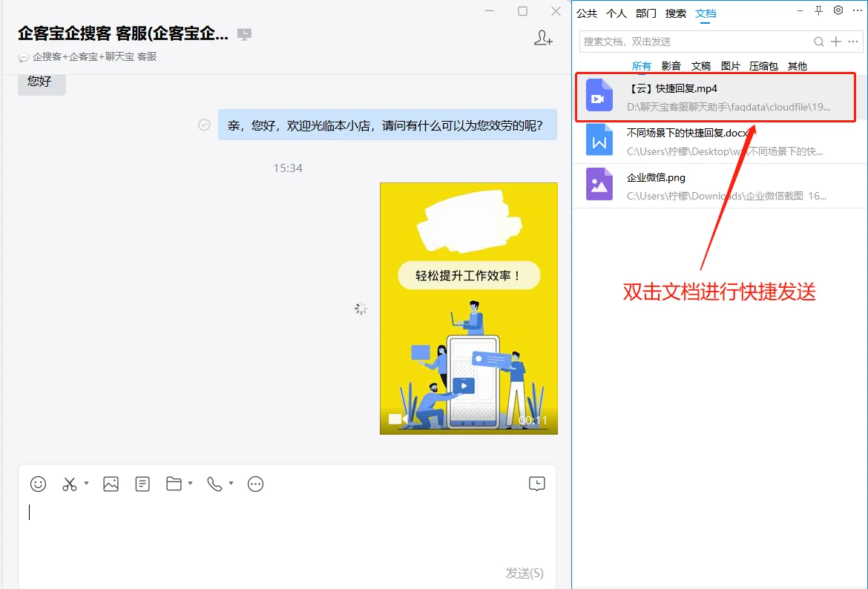Viewport: 868px width, 589px height.
Task: Expand the phone call dropdown arrow
Action: [231, 483]
